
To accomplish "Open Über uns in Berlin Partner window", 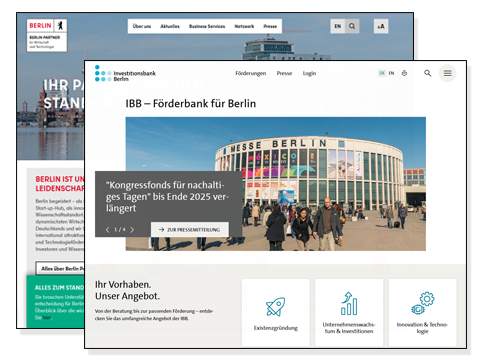I will click(x=142, y=26).
